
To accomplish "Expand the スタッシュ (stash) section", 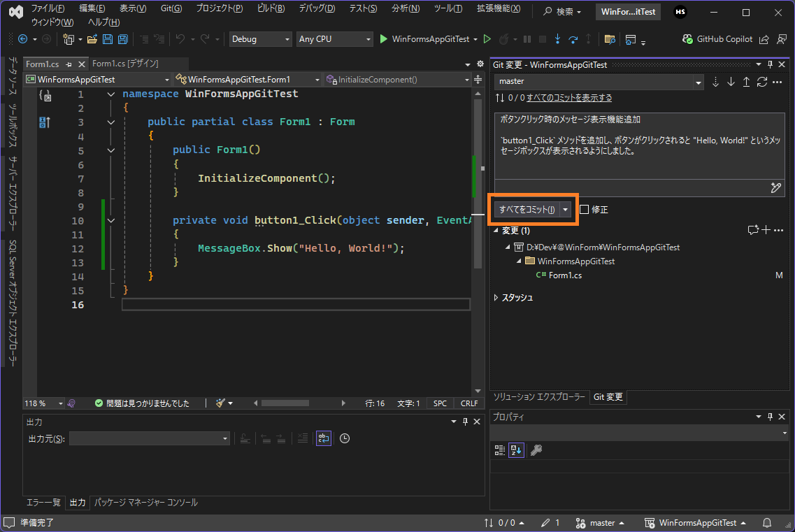I will tap(496, 298).
